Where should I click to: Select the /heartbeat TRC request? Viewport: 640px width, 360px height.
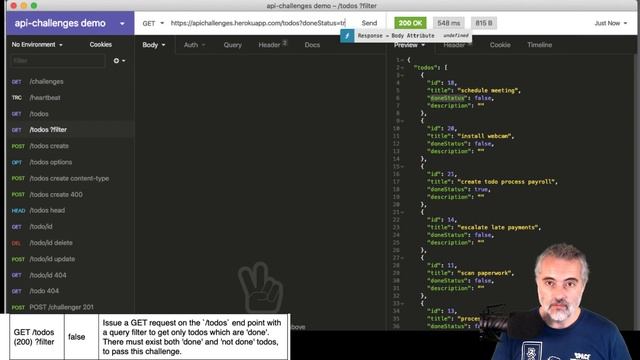pyautogui.click(x=70, y=98)
